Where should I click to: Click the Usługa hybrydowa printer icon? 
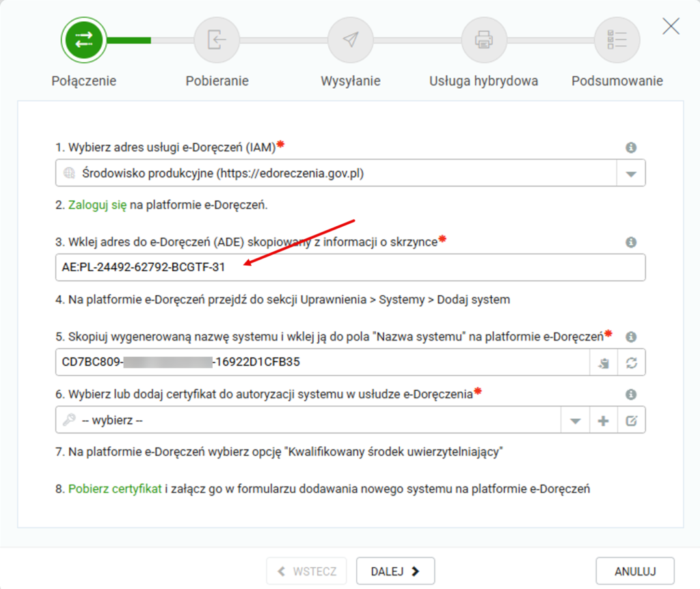(484, 40)
